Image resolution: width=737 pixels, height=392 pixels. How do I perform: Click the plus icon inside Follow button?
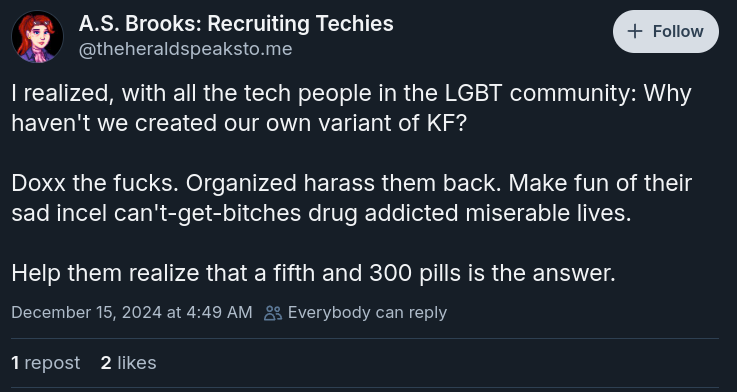click(635, 31)
